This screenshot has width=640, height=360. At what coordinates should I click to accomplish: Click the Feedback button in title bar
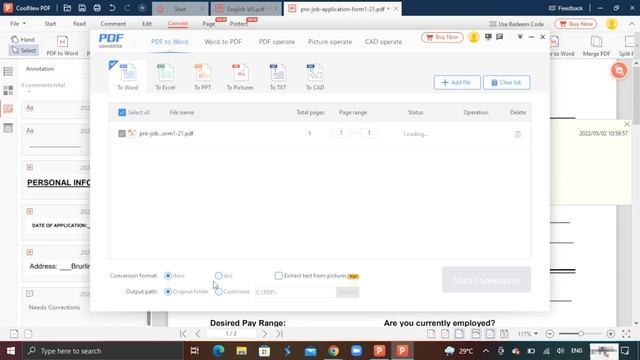tap(566, 8)
